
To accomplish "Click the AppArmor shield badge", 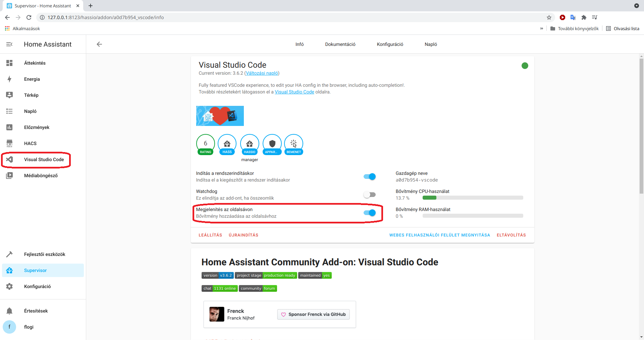I will click(272, 145).
